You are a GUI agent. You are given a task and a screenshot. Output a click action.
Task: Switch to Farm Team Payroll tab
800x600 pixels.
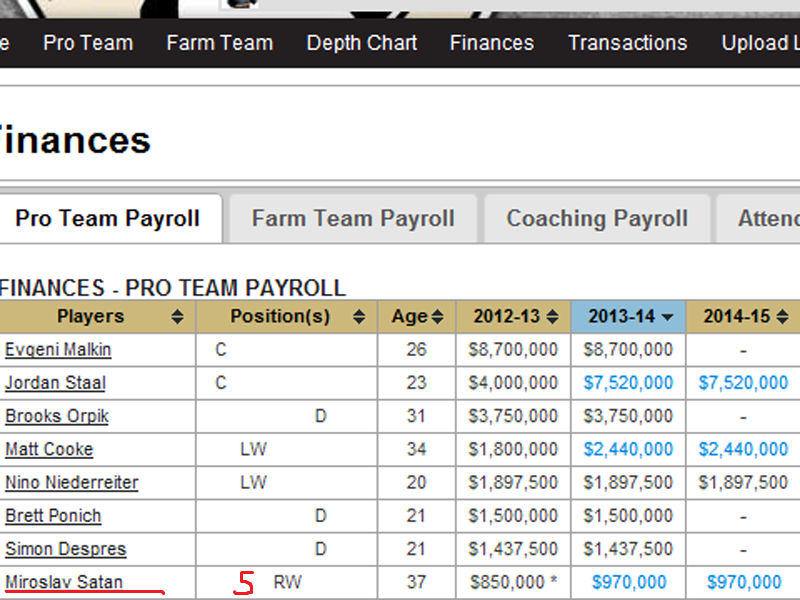point(353,219)
